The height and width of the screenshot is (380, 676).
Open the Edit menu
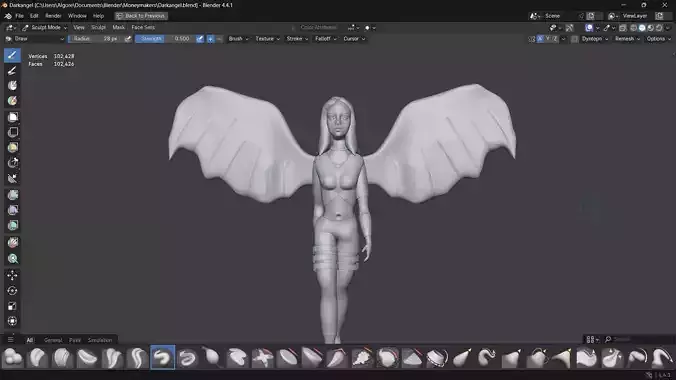point(34,16)
